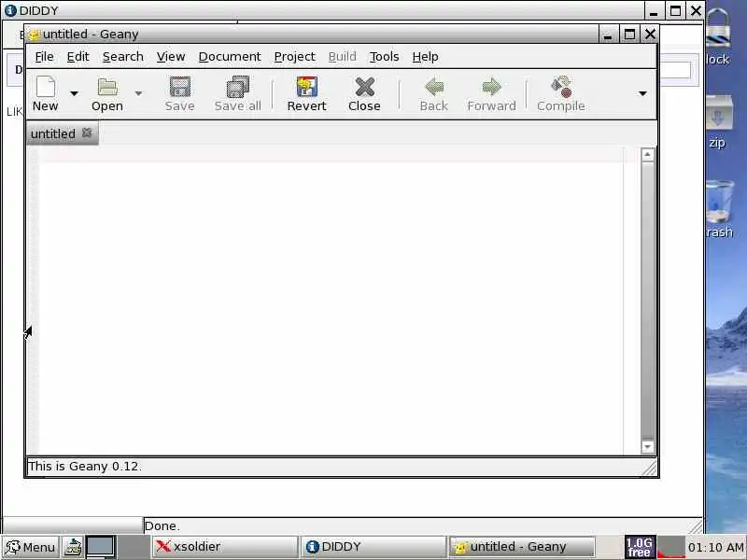
Task: Navigate Forward with the right arrow icon
Action: [492, 87]
